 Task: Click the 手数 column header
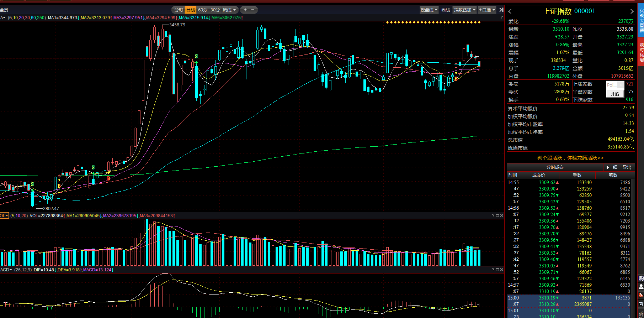(x=577, y=175)
